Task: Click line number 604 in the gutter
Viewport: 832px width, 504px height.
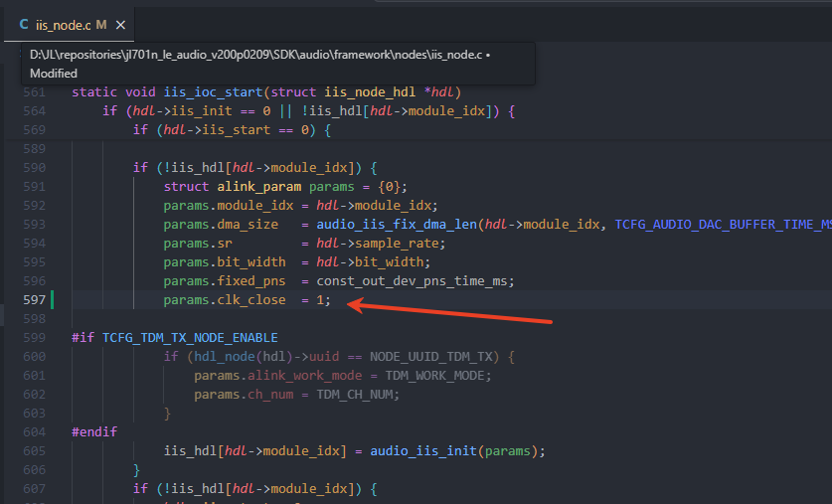Action: [34, 431]
